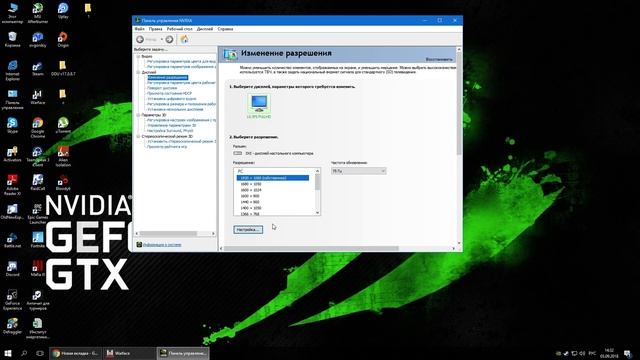
Task: Collapse the Видео tree node
Action: [x=138, y=56]
